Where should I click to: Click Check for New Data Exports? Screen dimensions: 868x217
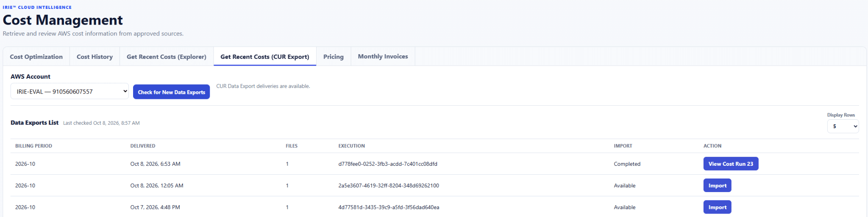tap(171, 92)
